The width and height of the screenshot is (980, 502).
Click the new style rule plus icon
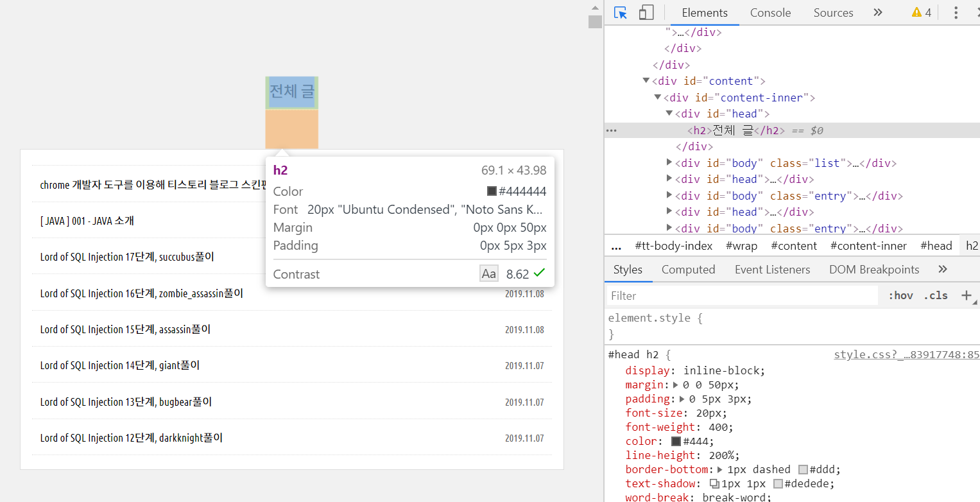tap(966, 295)
